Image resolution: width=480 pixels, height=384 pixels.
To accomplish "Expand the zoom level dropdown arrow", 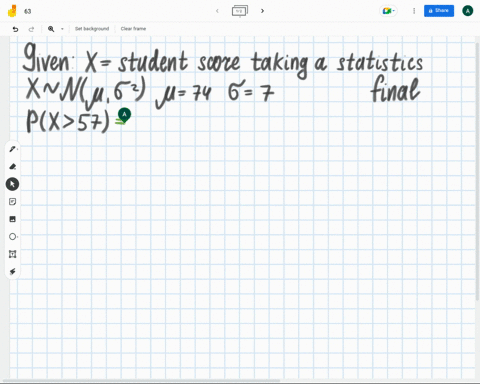I will [x=62, y=29].
